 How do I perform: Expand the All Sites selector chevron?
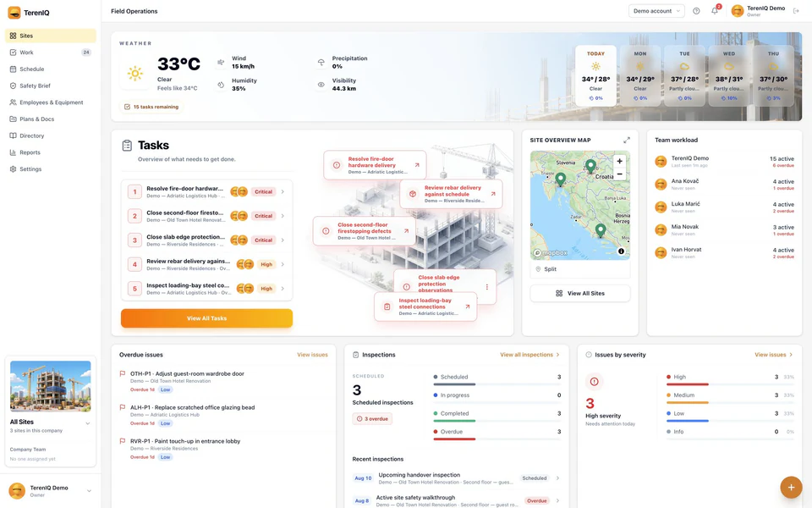pos(87,423)
